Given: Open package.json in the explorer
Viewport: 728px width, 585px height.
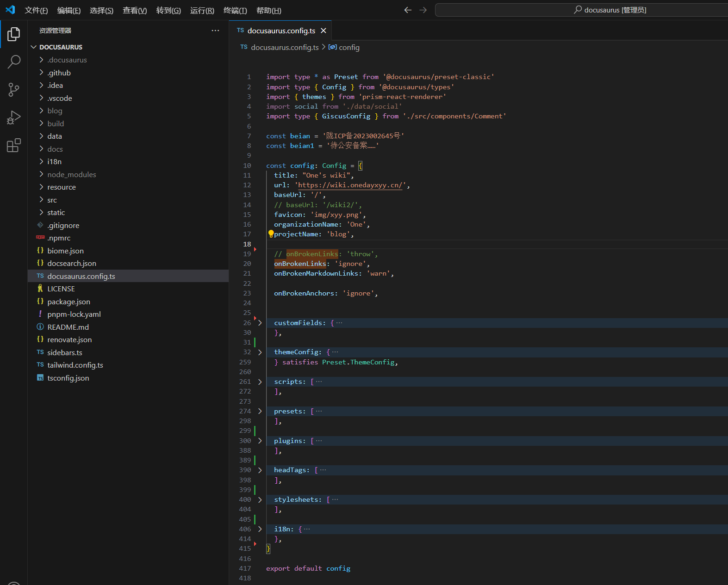Looking at the screenshot, I should click(128, 302).
